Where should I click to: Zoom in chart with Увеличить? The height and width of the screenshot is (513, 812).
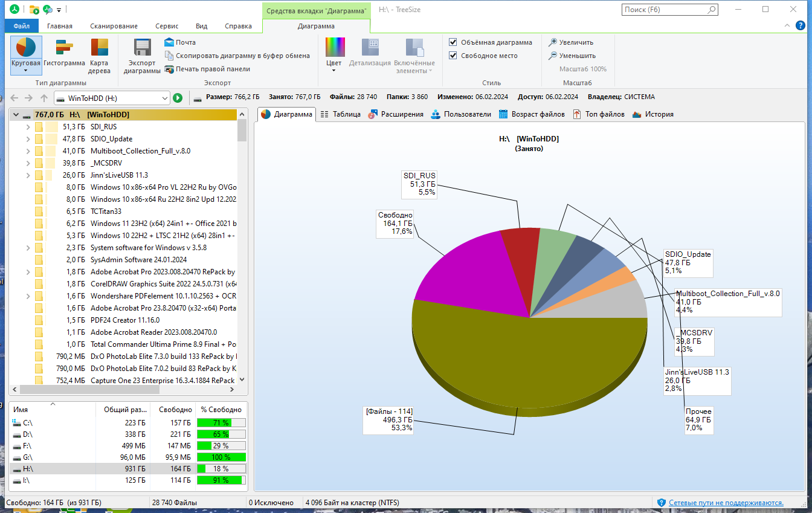click(571, 42)
